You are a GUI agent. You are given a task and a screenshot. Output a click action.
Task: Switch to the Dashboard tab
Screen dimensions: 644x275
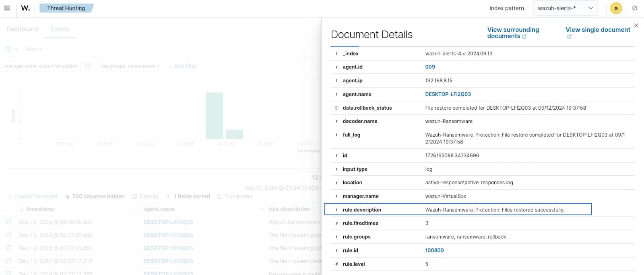[22, 29]
